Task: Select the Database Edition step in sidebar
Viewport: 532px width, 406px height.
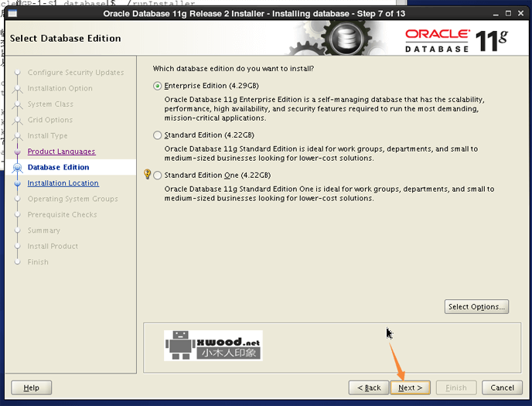Action: point(58,167)
